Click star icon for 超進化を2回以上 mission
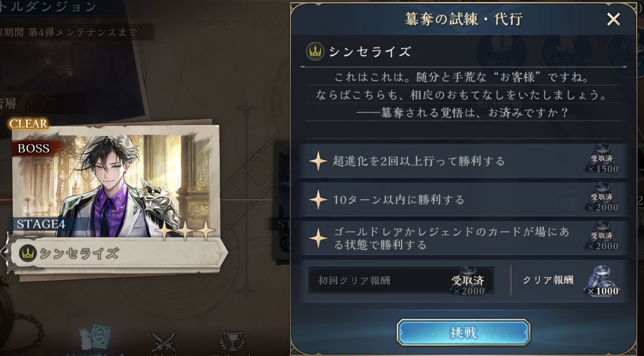Viewport: 644px width, 356px height. [318, 161]
